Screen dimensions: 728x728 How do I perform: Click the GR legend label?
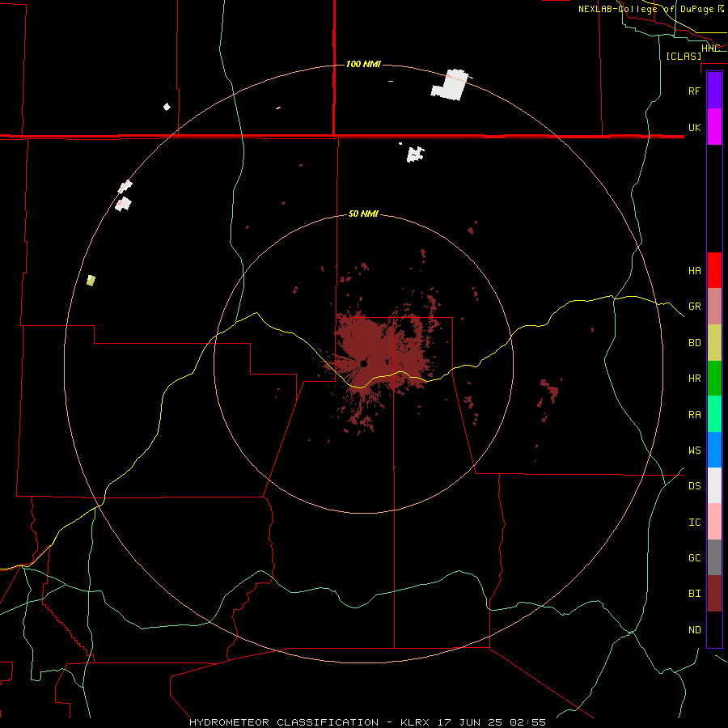(694, 307)
